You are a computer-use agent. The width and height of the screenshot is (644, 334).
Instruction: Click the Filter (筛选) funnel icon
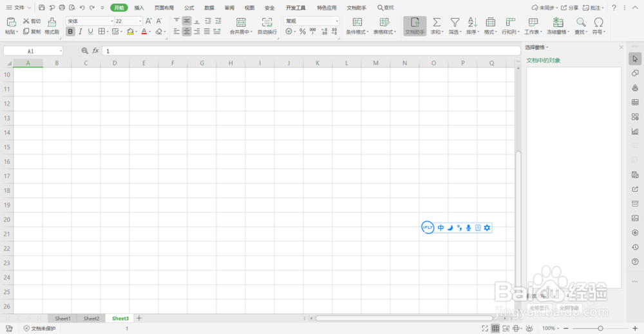(455, 22)
